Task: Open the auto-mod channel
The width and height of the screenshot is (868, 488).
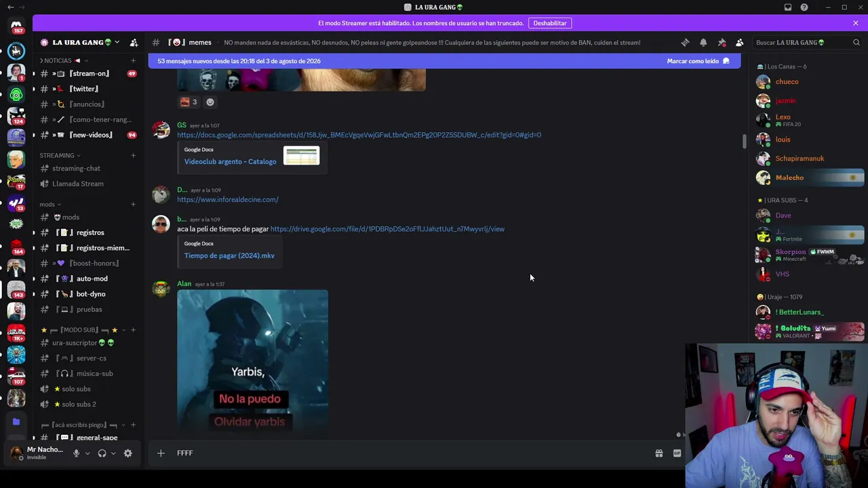Action: pos(89,279)
